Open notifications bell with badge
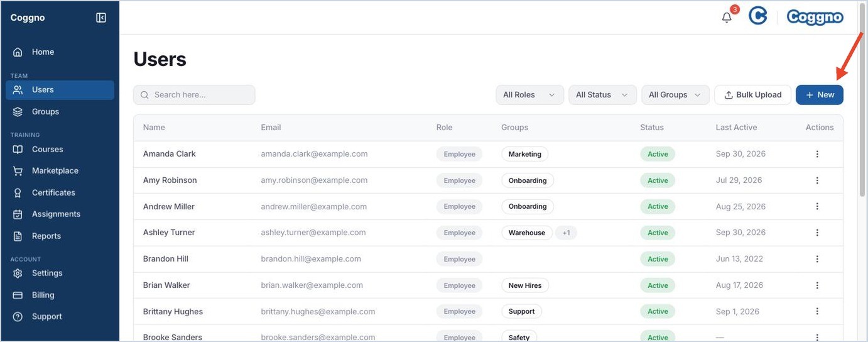Viewport: 868px width, 342px height. (x=728, y=16)
